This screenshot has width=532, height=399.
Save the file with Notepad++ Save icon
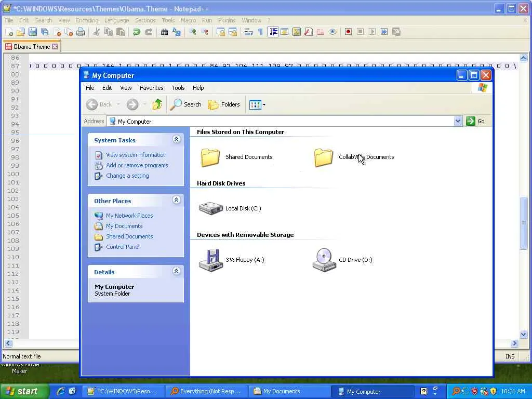point(33,32)
